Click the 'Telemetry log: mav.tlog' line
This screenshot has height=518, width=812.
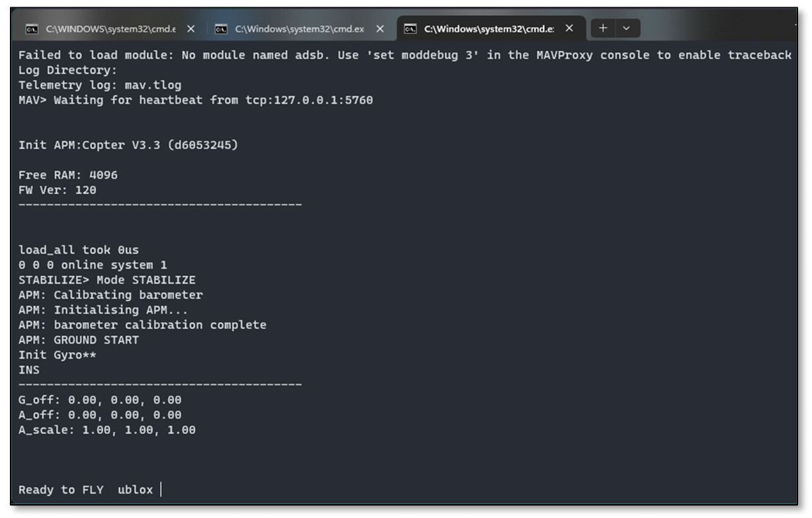[x=100, y=85]
